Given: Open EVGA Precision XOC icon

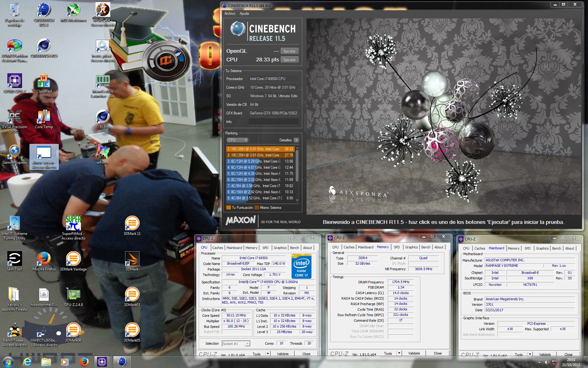Looking at the screenshot, I should pyautogui.click(x=14, y=121).
